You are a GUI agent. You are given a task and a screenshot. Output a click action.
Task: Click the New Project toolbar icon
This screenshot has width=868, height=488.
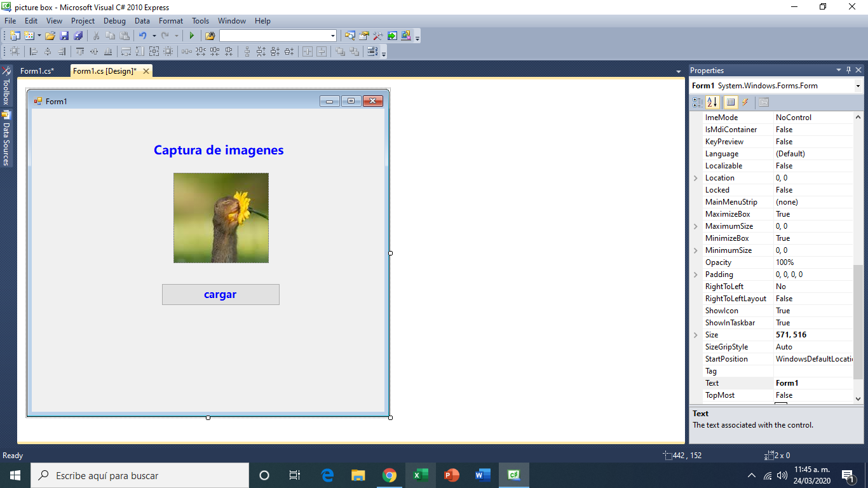15,36
